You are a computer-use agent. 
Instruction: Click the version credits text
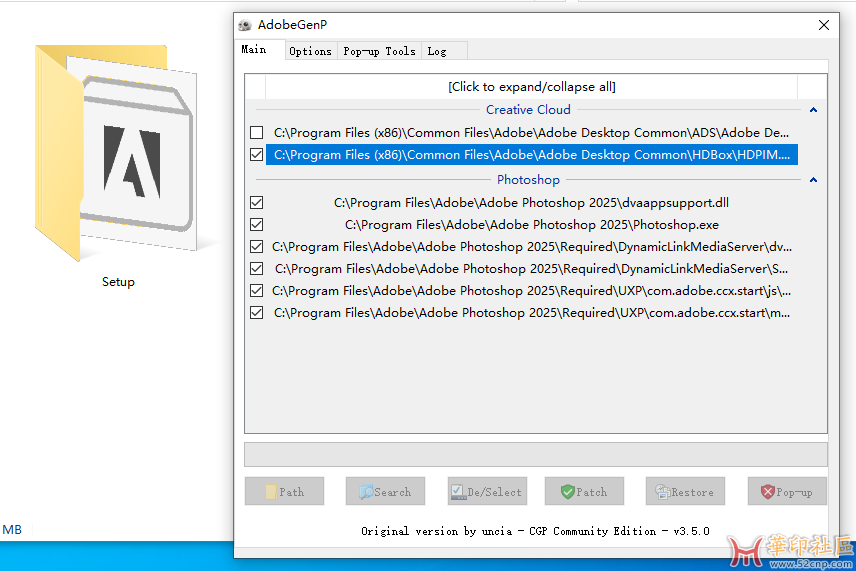point(535,531)
